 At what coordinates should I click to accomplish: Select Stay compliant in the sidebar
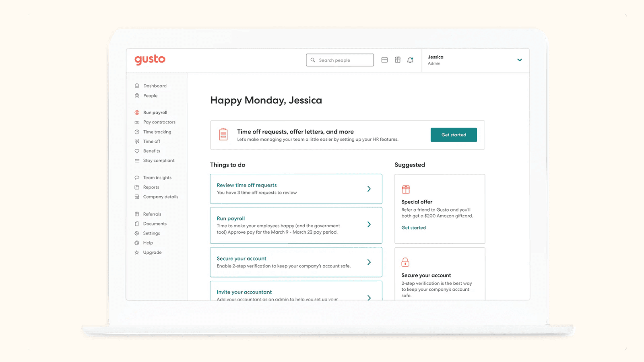click(x=159, y=160)
